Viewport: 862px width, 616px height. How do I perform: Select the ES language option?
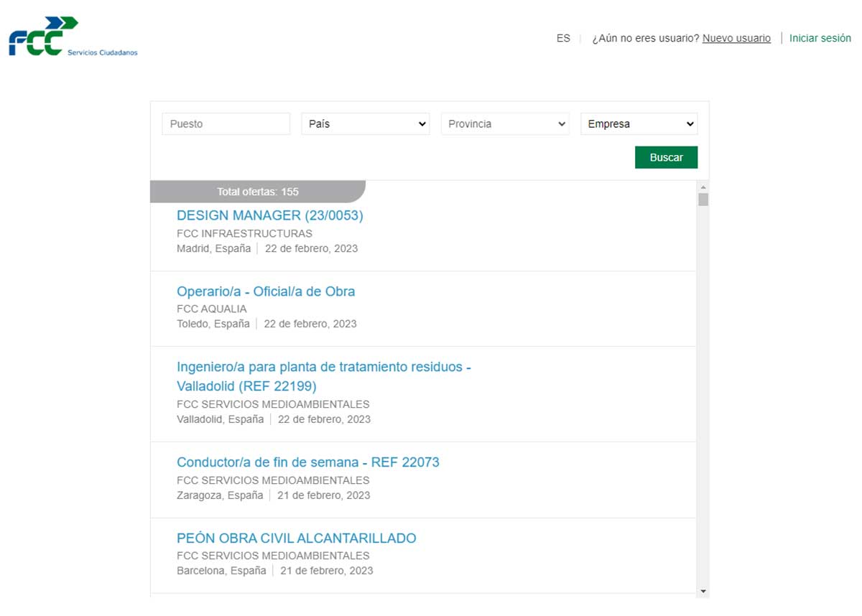click(x=563, y=38)
